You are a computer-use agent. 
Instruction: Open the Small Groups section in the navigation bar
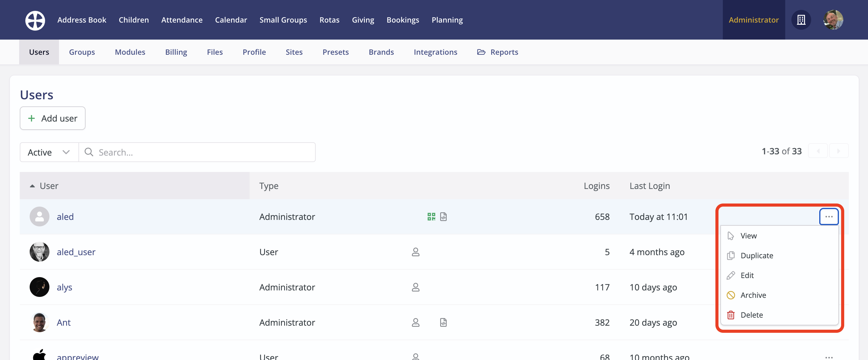click(x=283, y=20)
